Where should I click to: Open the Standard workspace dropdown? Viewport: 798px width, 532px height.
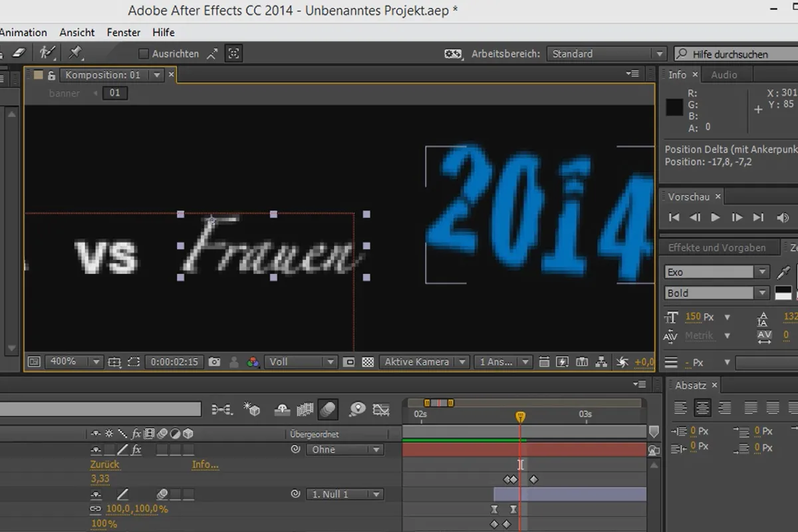(x=606, y=54)
